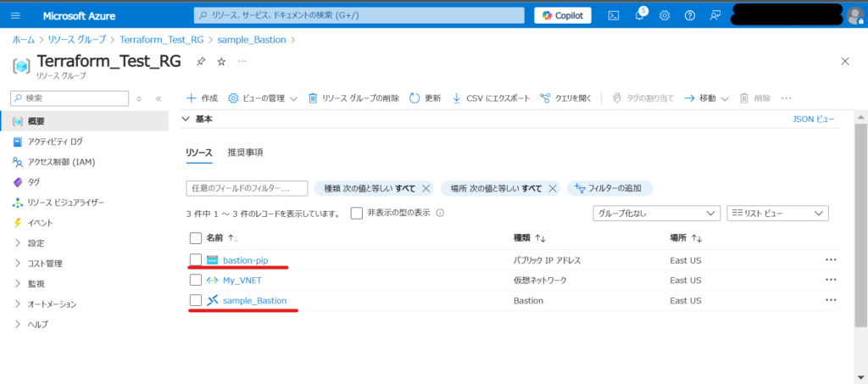
Task: Toggle the 非表示の型の表示 checkbox
Action: tap(357, 213)
